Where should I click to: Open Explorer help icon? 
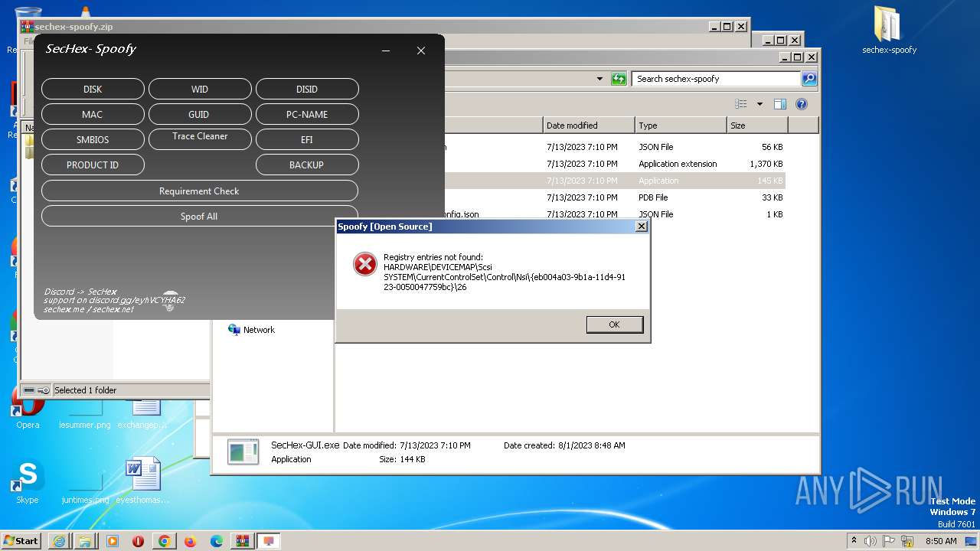pos(802,104)
